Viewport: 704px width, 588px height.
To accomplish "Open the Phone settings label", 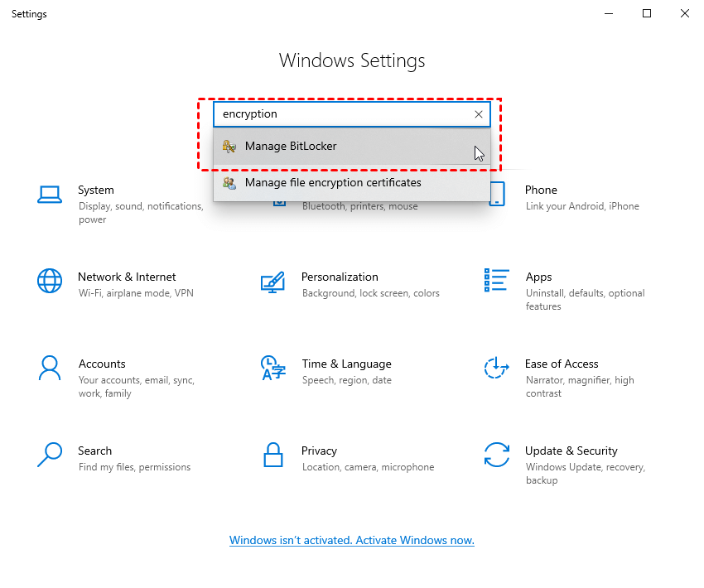I will pos(541,190).
